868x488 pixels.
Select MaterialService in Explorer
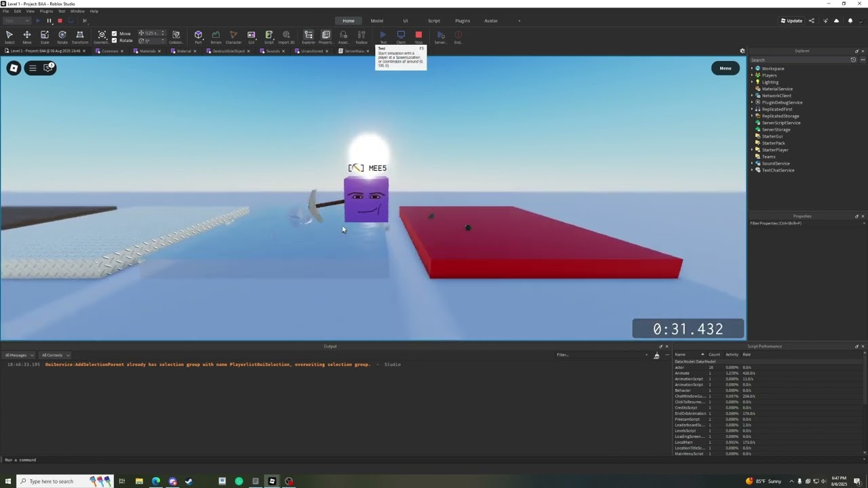click(777, 89)
